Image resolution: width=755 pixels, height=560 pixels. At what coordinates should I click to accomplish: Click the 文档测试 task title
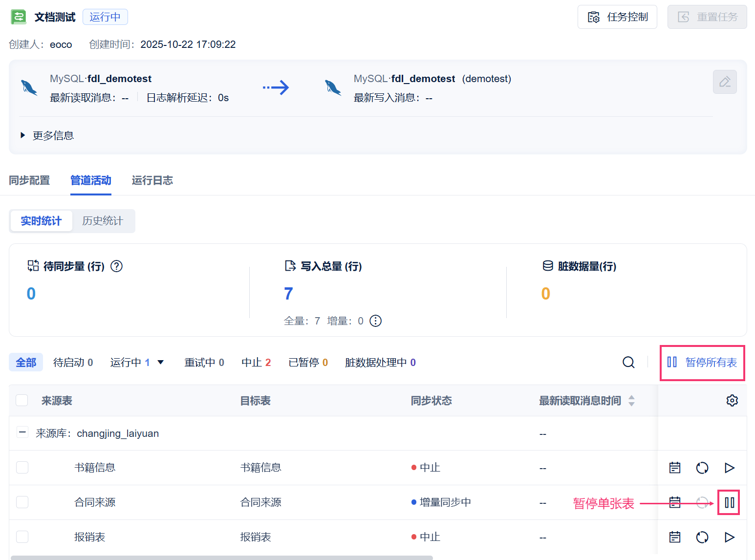tap(55, 17)
